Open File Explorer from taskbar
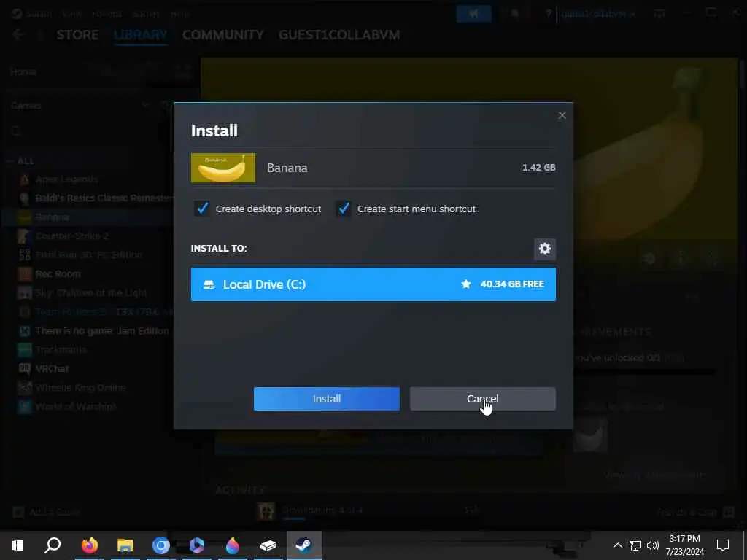This screenshot has height=560, width=747. (x=125, y=545)
